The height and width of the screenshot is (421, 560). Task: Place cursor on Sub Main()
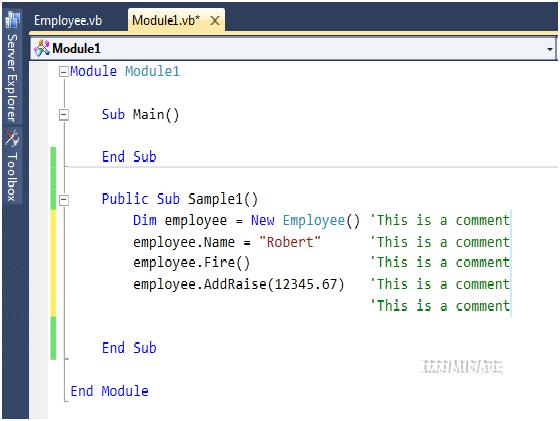[140, 115]
